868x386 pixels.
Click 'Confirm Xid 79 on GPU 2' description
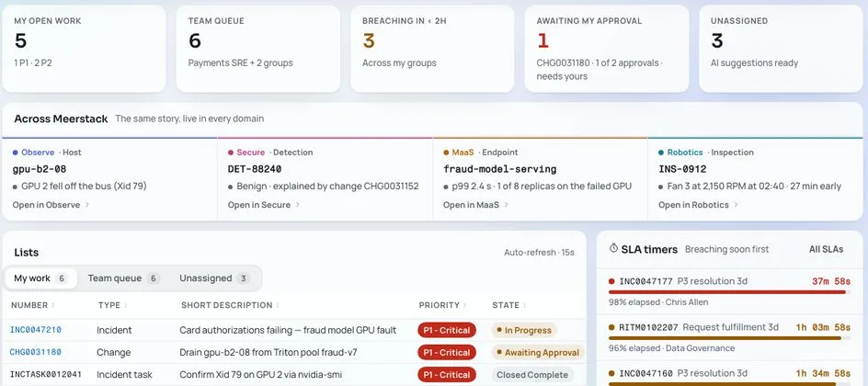(261, 375)
